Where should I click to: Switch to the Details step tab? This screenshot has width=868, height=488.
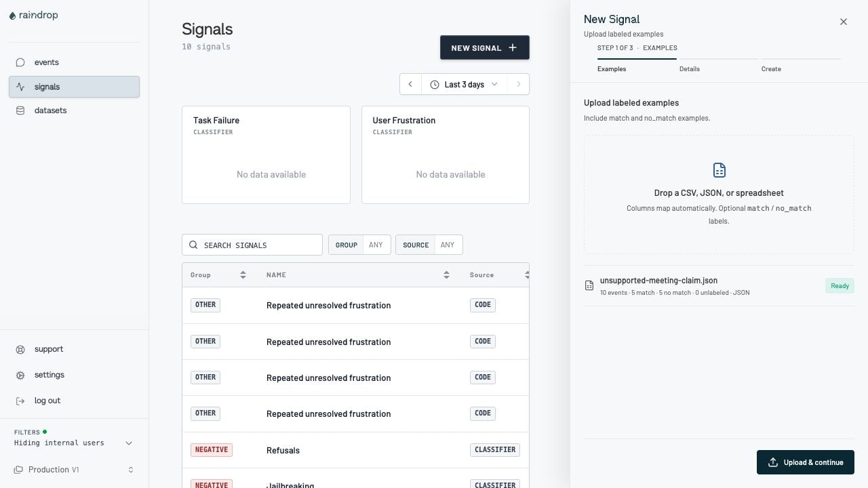[718, 64]
